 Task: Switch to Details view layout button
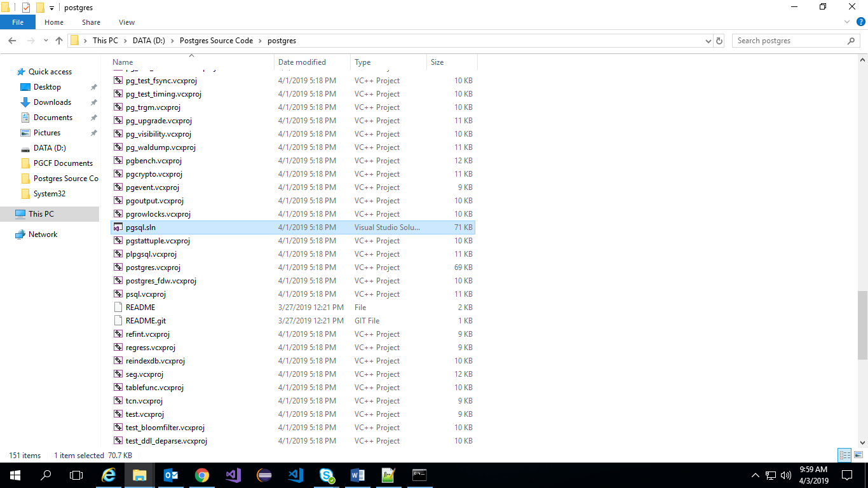pos(844,455)
